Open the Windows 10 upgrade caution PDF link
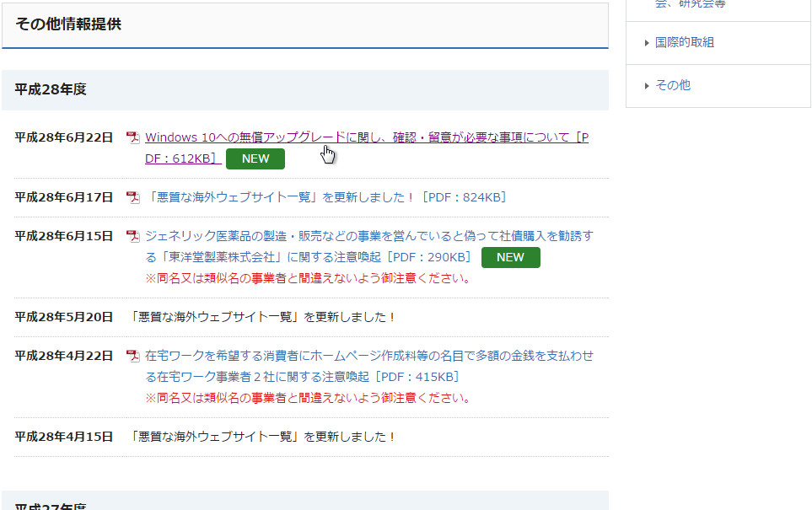812x510 pixels. click(x=363, y=137)
